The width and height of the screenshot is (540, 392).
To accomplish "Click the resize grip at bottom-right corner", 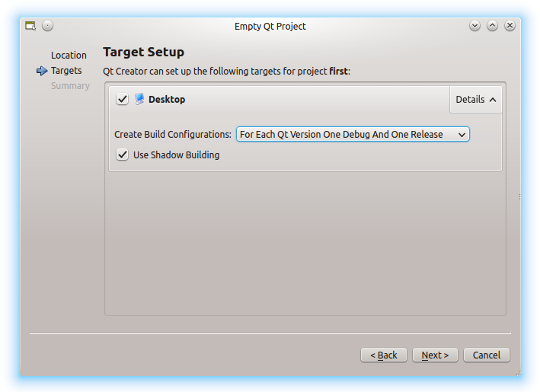I will pyautogui.click(x=518, y=372).
